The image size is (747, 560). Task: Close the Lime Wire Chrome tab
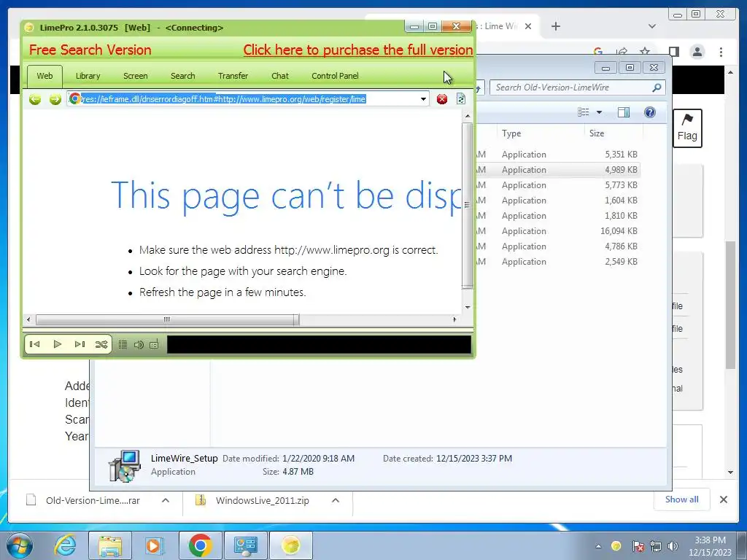528,26
